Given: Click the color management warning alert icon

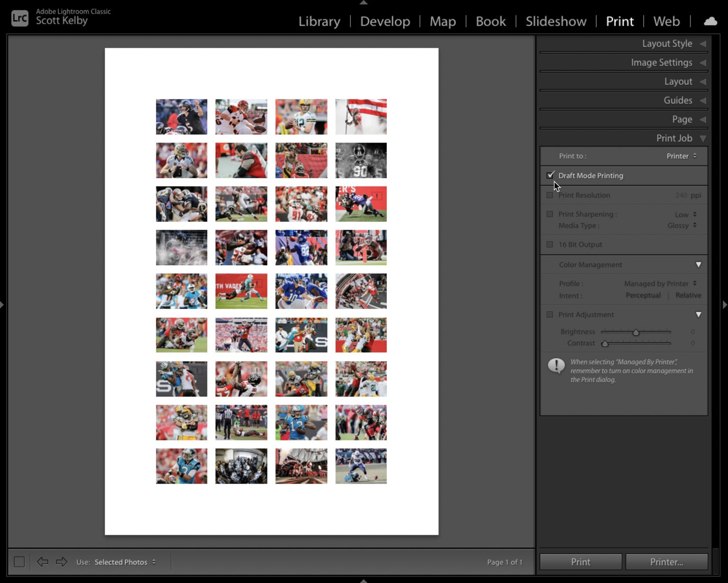Looking at the screenshot, I should (x=555, y=366).
